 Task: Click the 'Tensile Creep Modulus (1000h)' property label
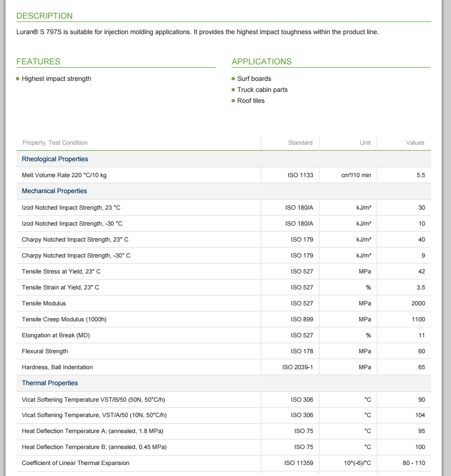[x=64, y=319]
